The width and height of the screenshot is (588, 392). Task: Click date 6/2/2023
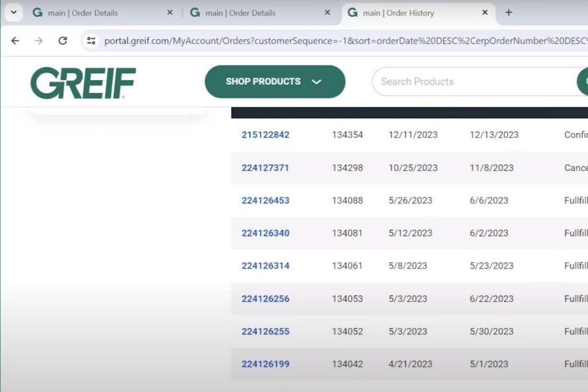[489, 233]
